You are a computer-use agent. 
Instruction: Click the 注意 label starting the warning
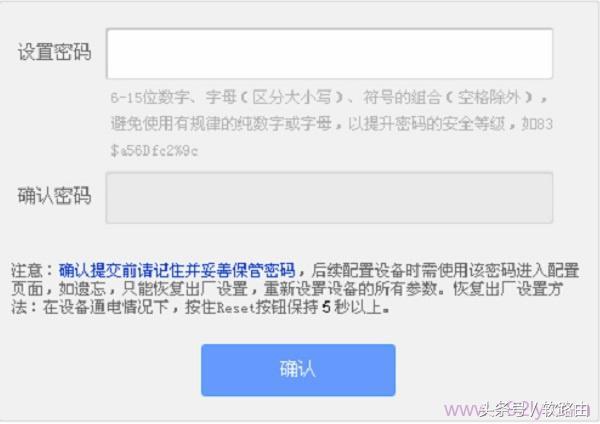tap(26, 270)
